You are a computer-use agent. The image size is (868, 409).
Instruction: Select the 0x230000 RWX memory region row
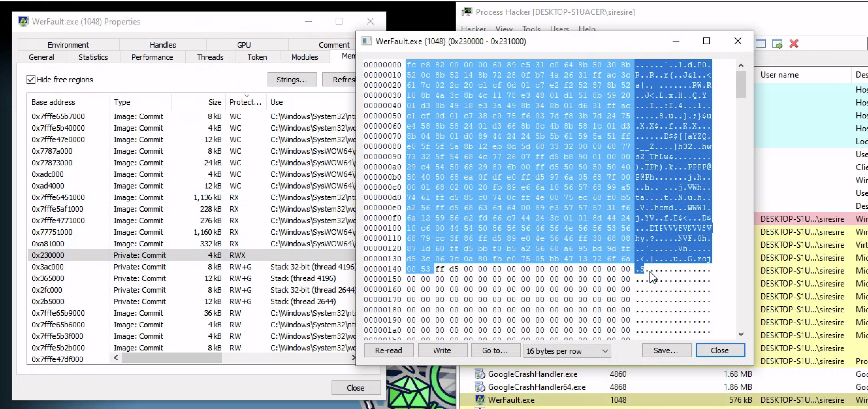point(192,255)
